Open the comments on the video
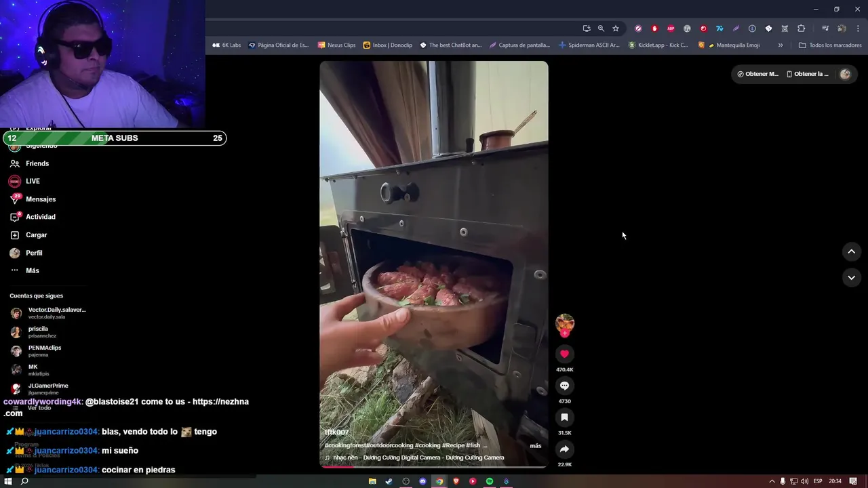 click(x=564, y=386)
